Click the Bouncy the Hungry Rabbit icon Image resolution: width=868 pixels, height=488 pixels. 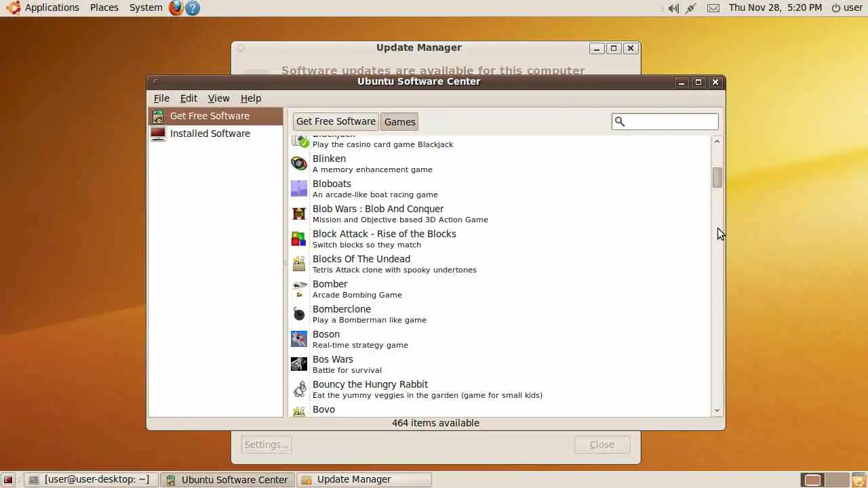click(x=299, y=389)
